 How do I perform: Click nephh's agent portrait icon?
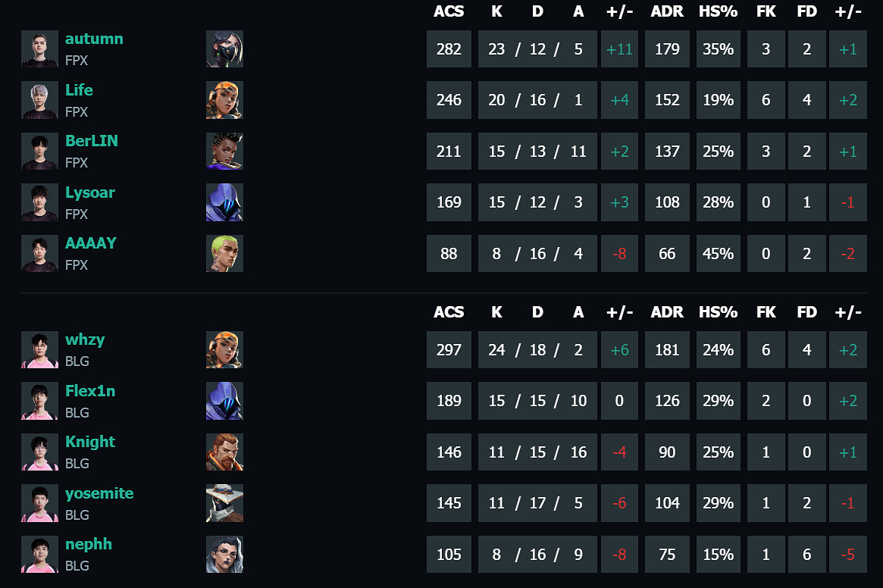(x=224, y=554)
